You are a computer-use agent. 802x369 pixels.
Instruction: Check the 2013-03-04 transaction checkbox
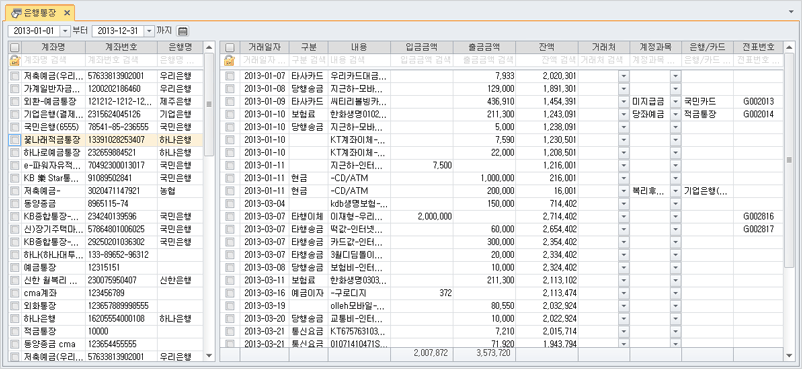(230, 204)
